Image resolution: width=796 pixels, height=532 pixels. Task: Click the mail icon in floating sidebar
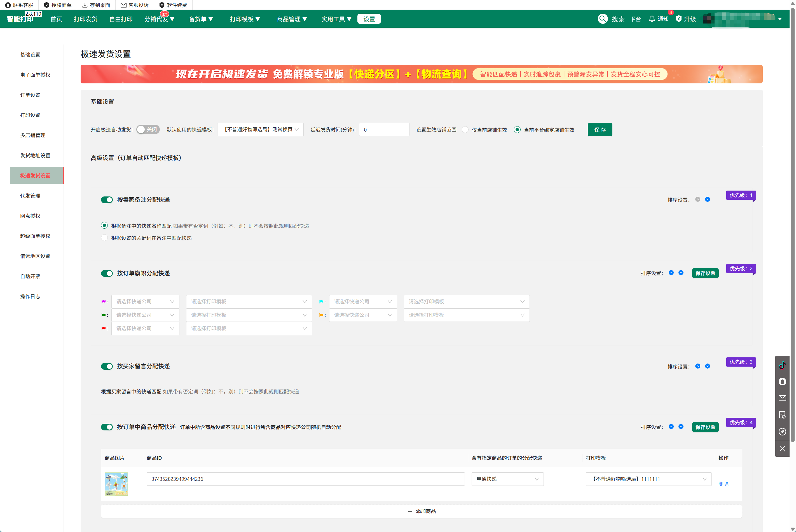(x=782, y=398)
